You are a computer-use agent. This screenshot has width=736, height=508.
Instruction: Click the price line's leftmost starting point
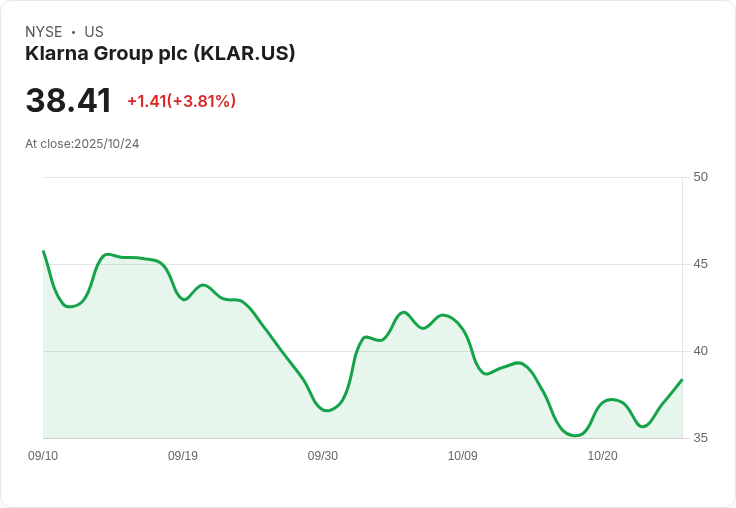point(44,252)
